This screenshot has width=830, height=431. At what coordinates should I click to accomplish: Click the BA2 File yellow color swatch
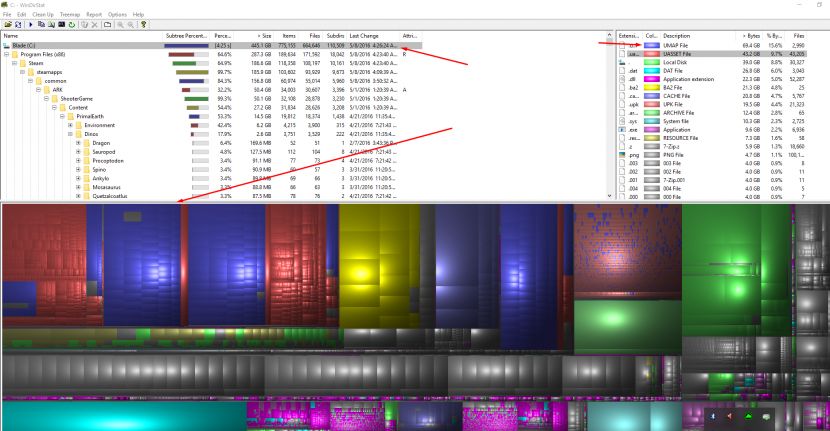coord(652,87)
